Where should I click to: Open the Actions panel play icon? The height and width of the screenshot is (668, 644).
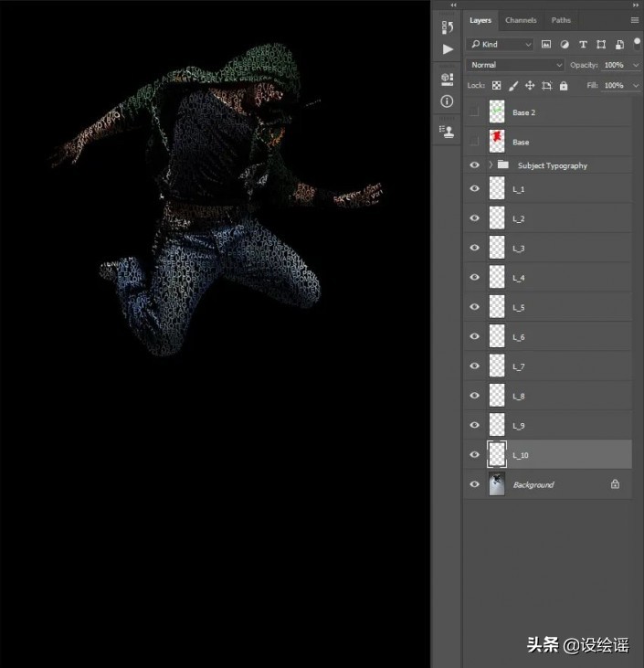pyautogui.click(x=447, y=49)
